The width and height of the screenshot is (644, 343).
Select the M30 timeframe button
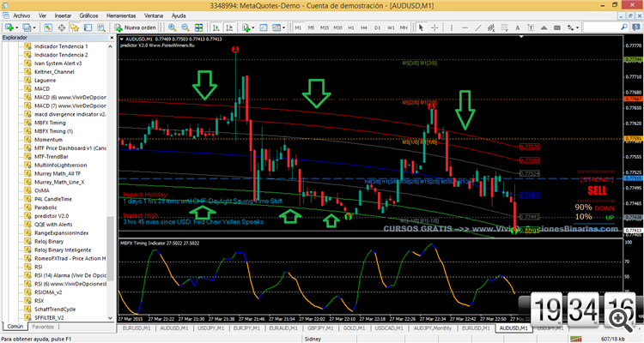tap(337, 27)
